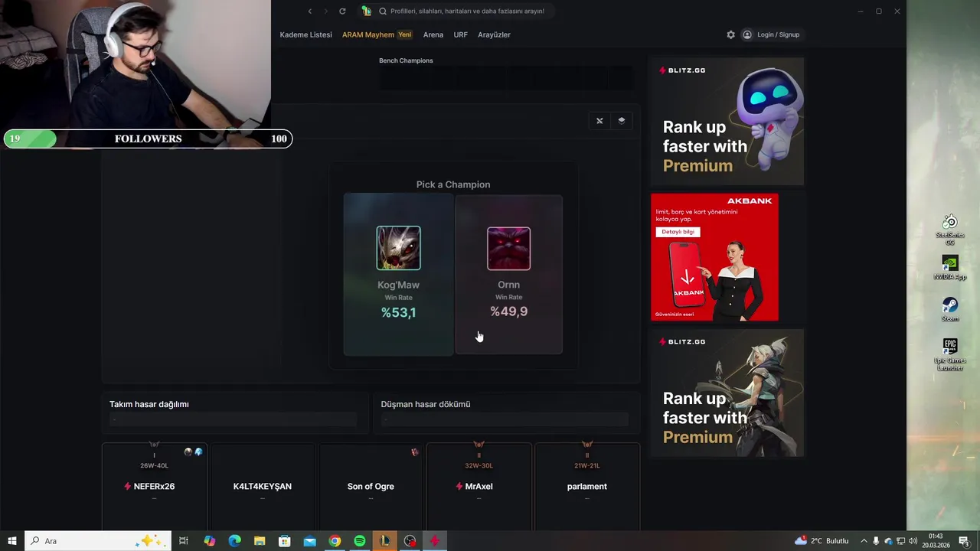Open SteelSeries GG desktop shortcut
Image resolution: width=980 pixels, height=551 pixels.
click(950, 229)
